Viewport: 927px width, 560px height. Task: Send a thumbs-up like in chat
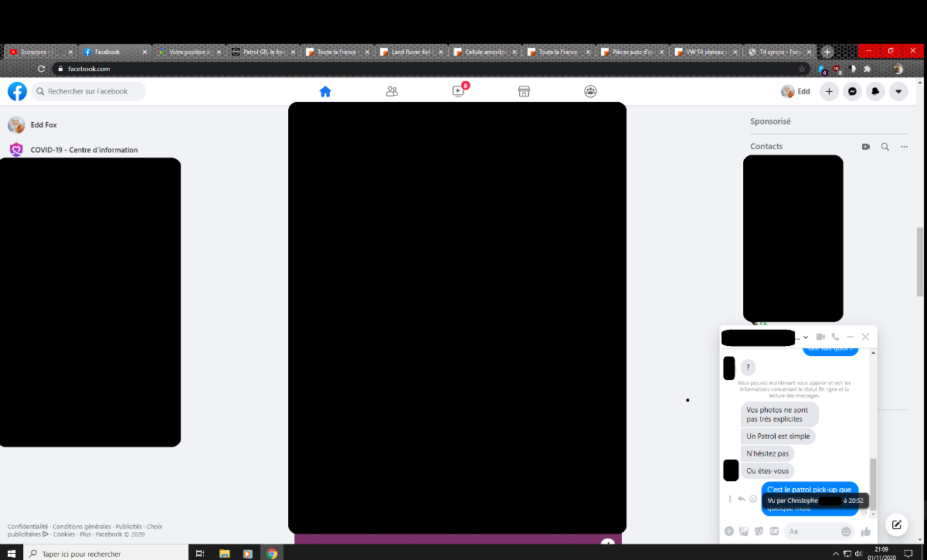tap(866, 531)
